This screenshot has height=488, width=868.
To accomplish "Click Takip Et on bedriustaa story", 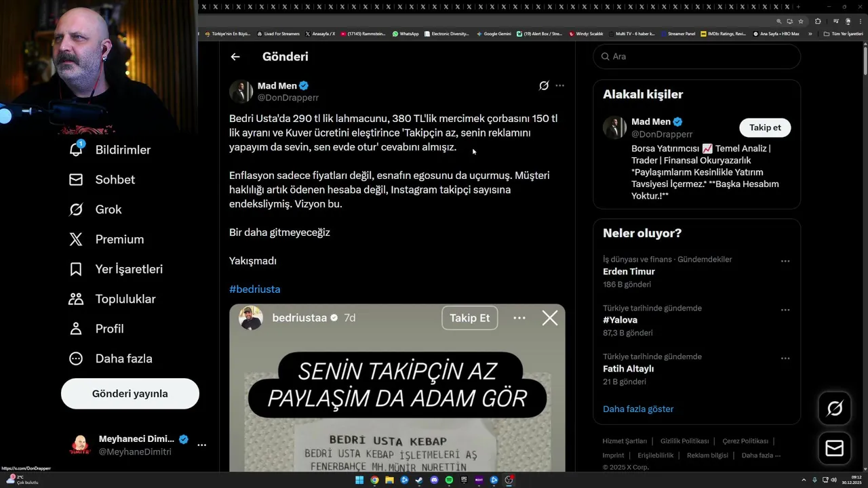I will tap(470, 318).
